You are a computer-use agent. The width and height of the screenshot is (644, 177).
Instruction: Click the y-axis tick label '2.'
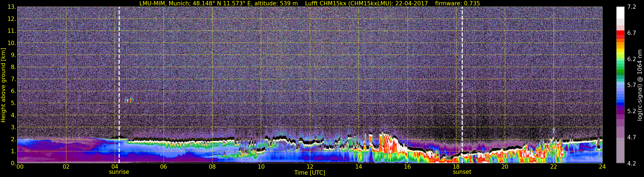click(13, 139)
